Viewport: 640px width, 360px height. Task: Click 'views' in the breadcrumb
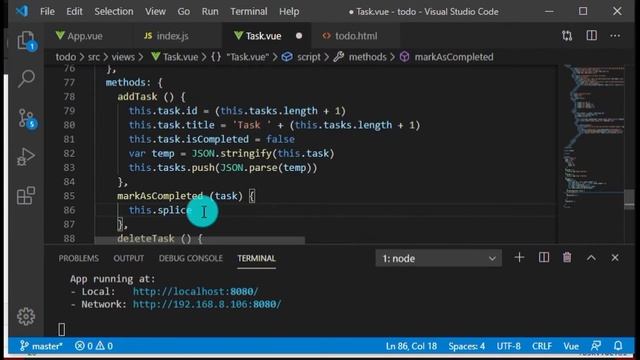(123, 57)
